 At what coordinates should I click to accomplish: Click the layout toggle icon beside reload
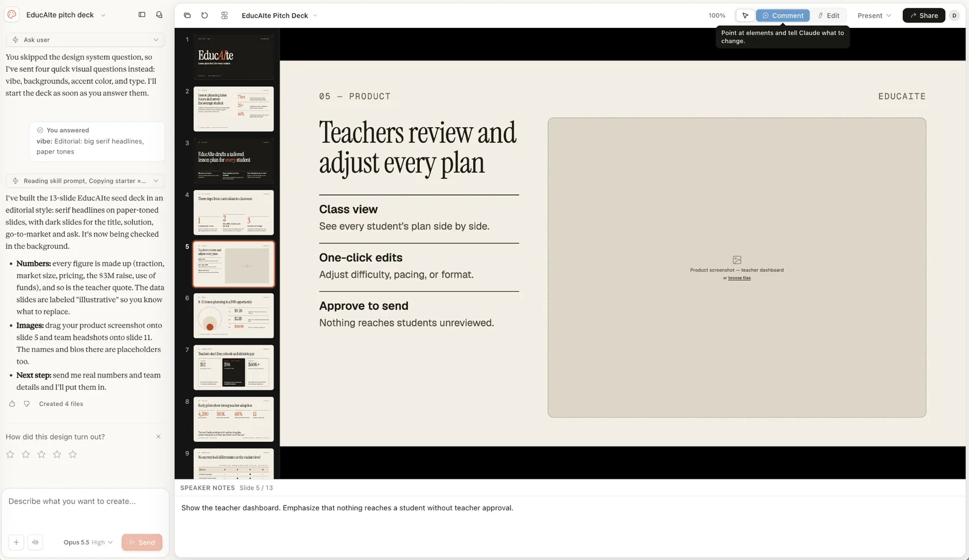click(x=225, y=16)
